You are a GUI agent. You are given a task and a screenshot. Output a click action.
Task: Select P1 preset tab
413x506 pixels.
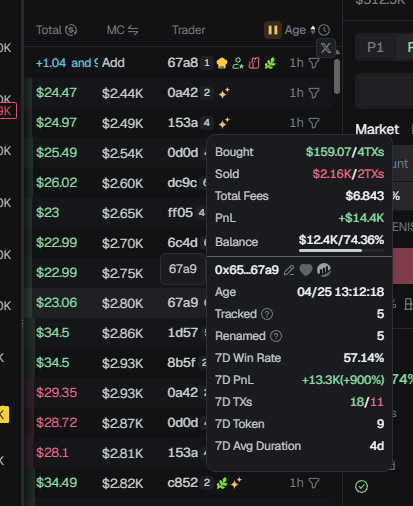(x=375, y=47)
